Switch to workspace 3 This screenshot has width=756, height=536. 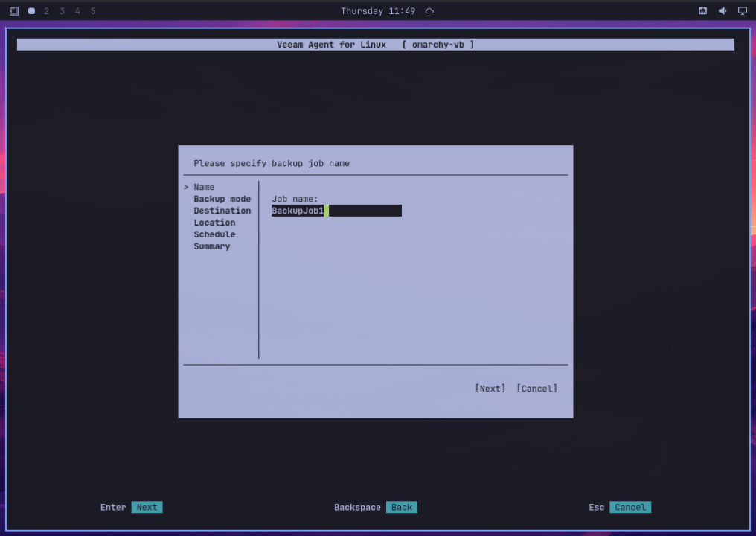pos(62,11)
